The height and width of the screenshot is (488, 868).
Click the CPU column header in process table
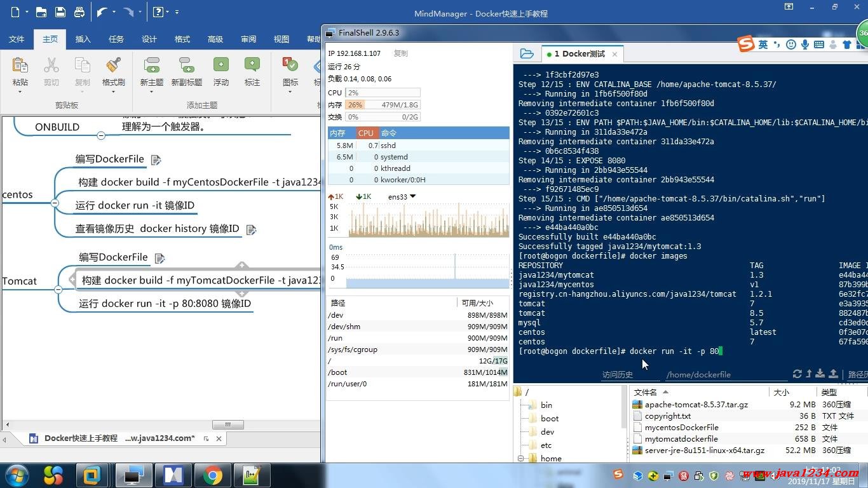click(x=366, y=133)
